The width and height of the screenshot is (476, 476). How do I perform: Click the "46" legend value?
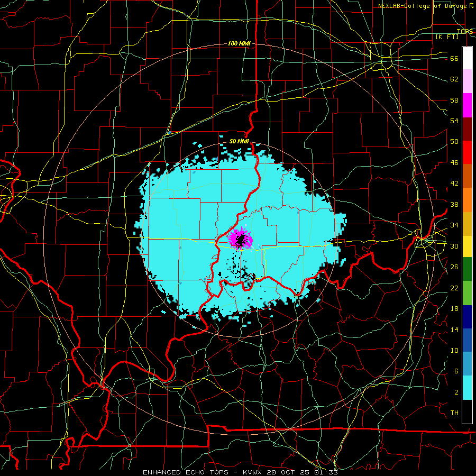tap(454, 163)
